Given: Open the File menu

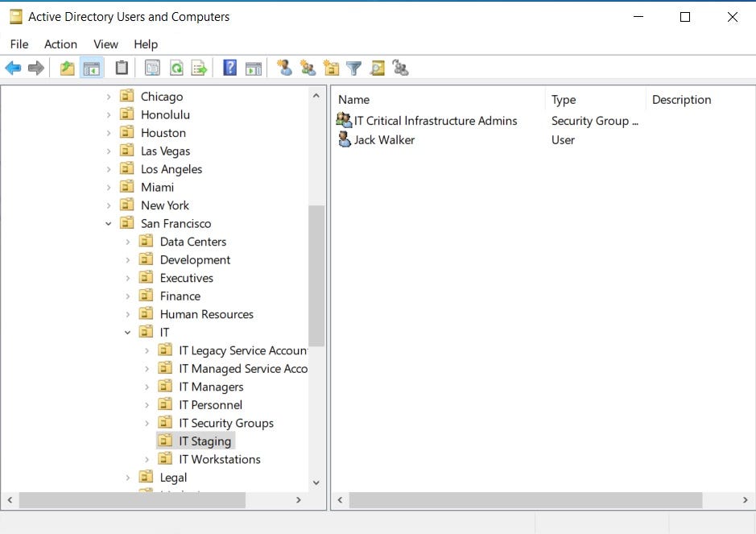Looking at the screenshot, I should 19,44.
